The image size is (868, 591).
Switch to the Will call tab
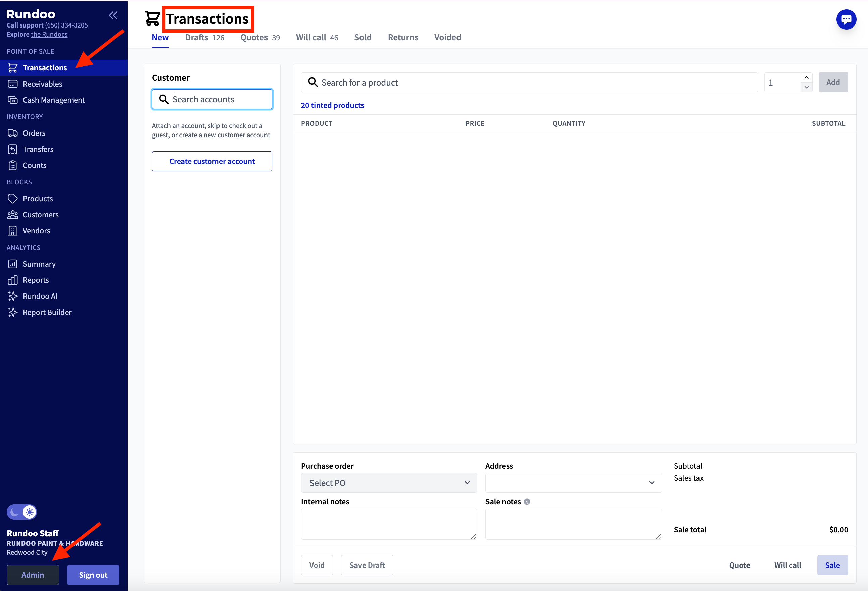tap(317, 37)
